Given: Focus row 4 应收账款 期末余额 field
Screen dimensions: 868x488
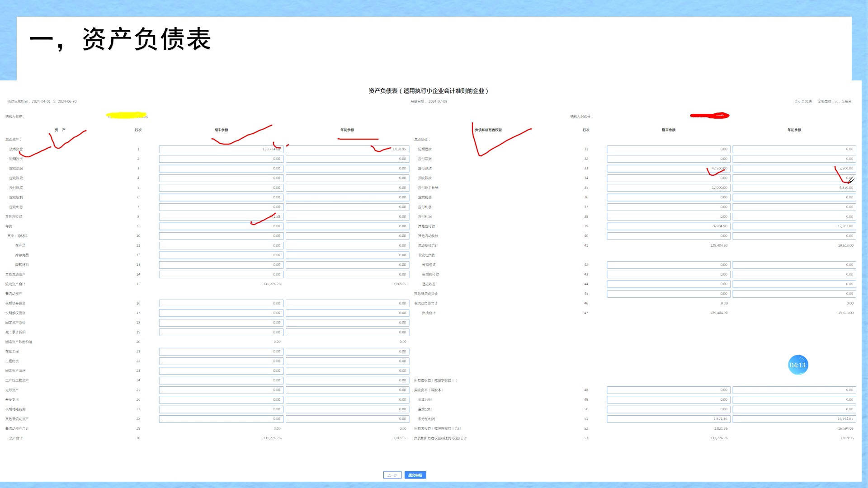Looking at the screenshot, I should pos(221,178).
